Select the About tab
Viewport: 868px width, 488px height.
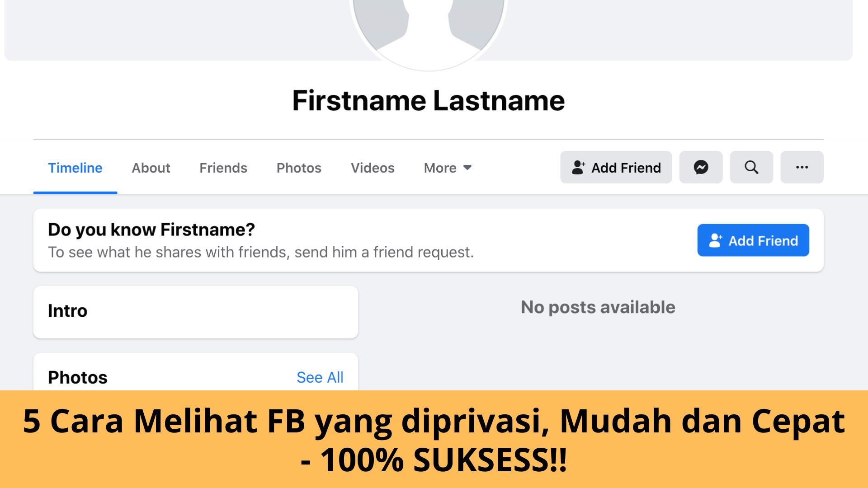point(151,168)
